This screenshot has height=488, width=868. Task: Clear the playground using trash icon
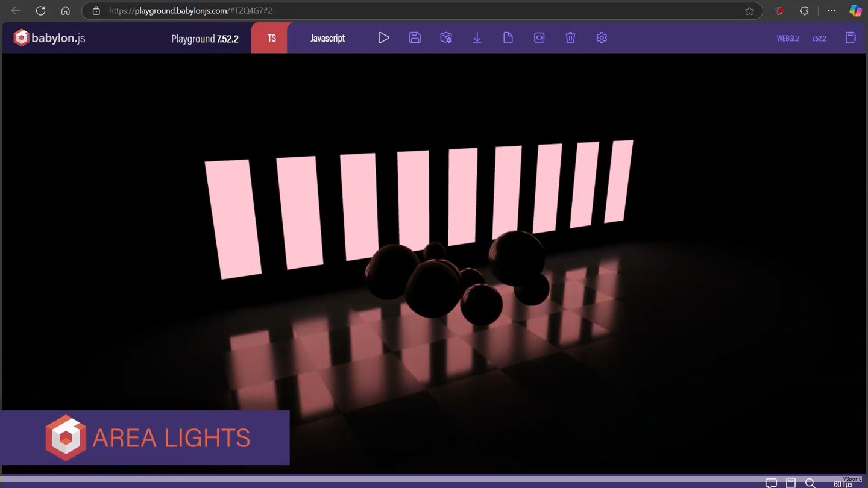[570, 38]
